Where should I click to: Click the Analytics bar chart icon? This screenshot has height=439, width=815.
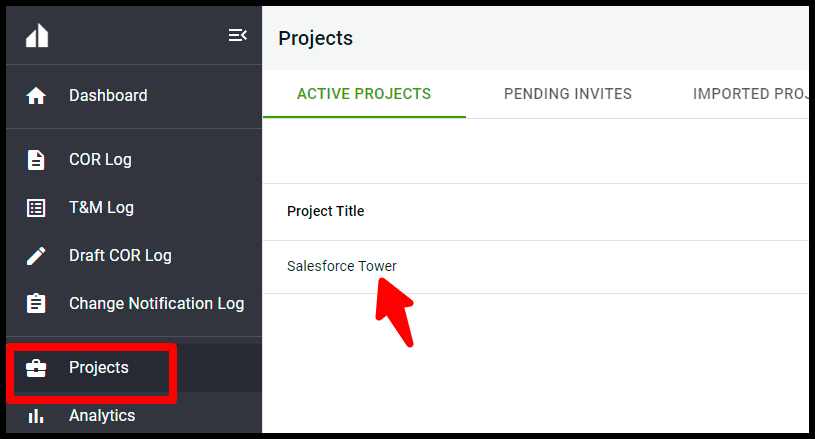(36, 416)
